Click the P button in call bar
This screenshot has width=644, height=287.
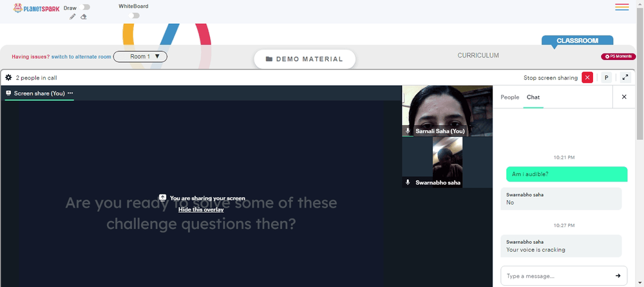click(x=606, y=77)
